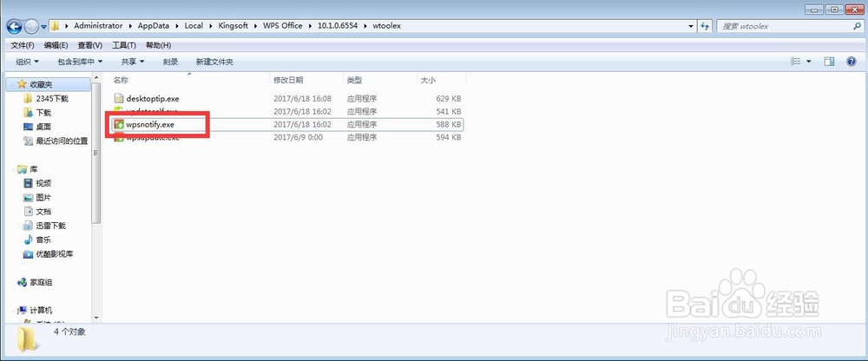Open the 文件(F) menu
Viewport: 868px width, 361px height.
coord(23,45)
